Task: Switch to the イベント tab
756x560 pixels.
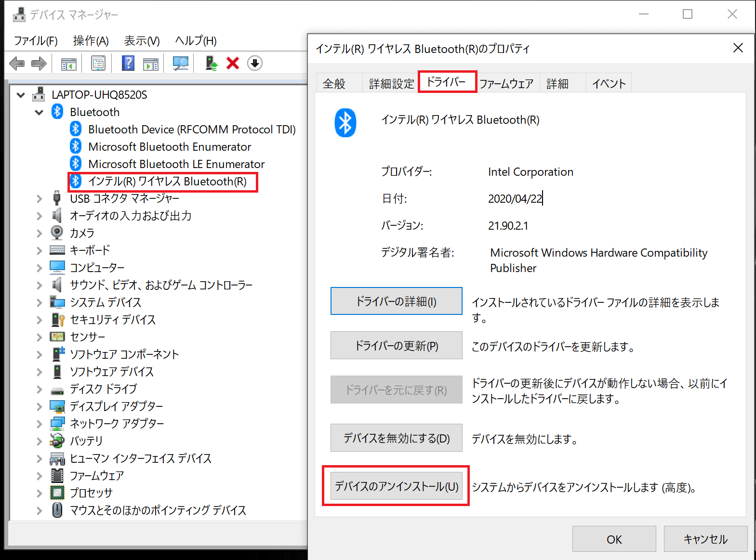Action: tap(609, 84)
